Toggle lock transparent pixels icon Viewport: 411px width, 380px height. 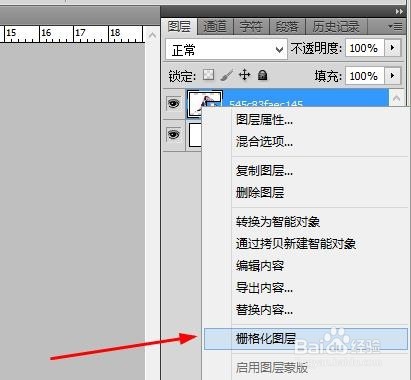[x=209, y=75]
